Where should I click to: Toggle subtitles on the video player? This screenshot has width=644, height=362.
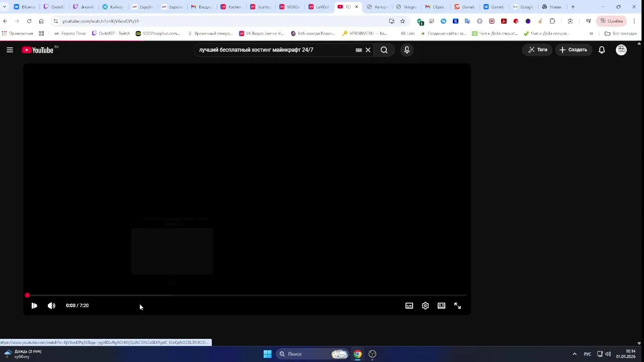(x=409, y=306)
